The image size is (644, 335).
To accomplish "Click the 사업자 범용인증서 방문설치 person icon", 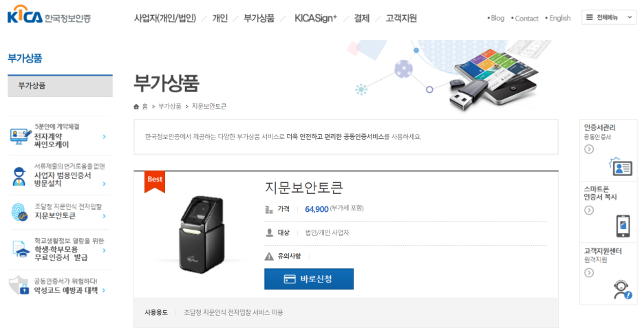I will click(19, 176).
